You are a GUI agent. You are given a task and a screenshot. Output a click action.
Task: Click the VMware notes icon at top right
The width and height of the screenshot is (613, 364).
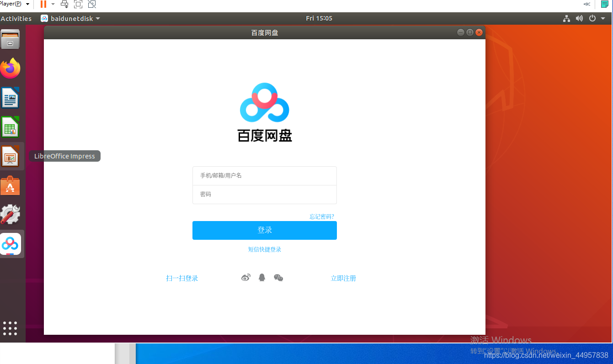tap(604, 4)
